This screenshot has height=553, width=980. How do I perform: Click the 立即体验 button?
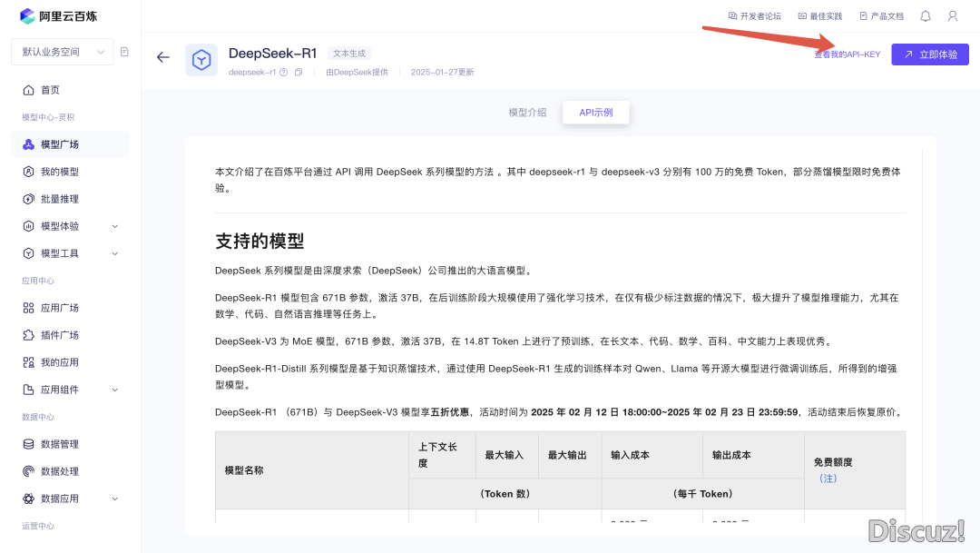click(x=930, y=54)
